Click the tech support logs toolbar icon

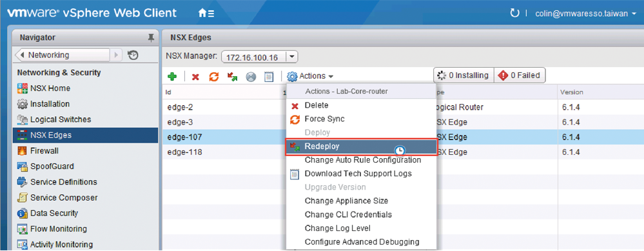[x=269, y=77]
